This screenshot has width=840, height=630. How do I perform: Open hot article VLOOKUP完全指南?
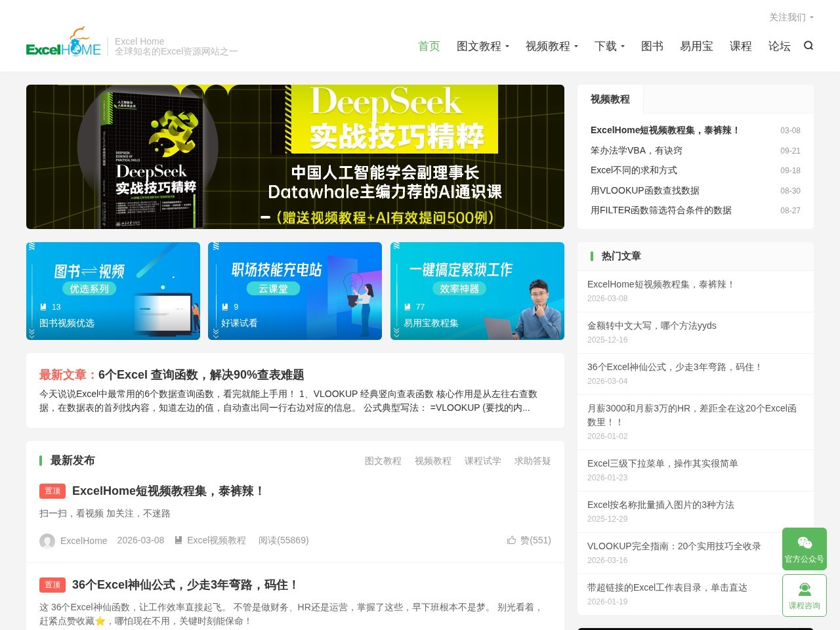[674, 546]
